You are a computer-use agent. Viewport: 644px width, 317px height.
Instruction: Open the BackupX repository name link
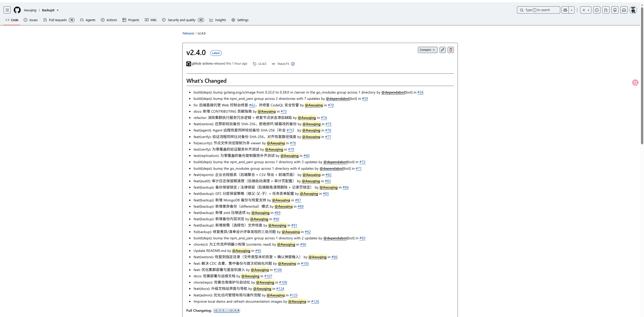point(48,10)
